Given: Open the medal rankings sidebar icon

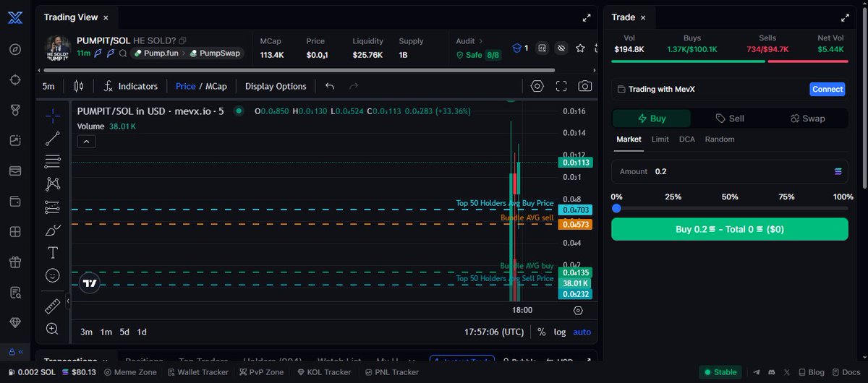Looking at the screenshot, I should coord(15,110).
